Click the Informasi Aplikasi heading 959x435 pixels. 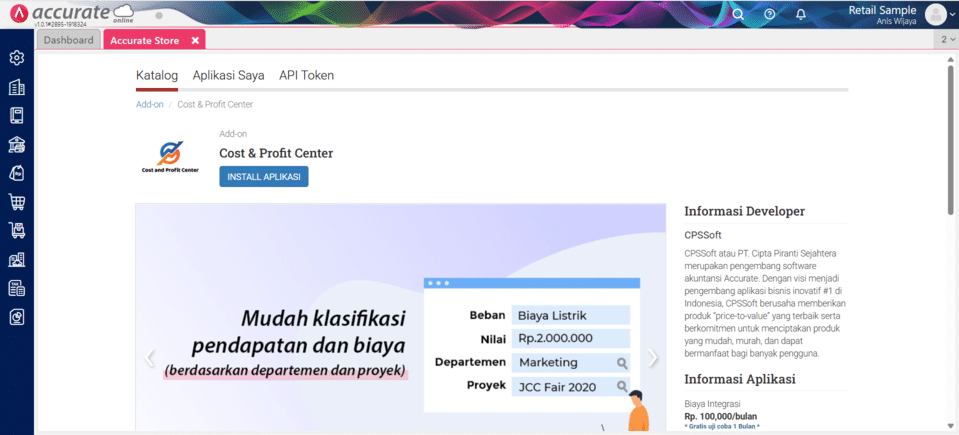point(740,379)
